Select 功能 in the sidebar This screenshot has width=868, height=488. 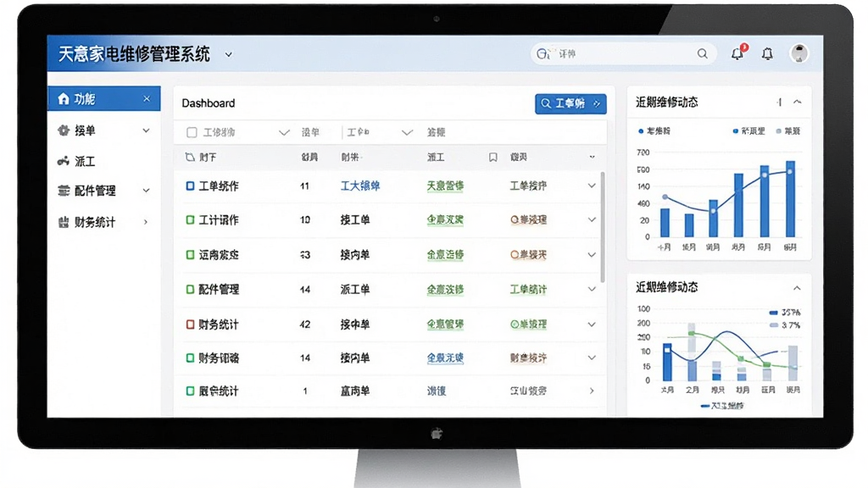point(104,98)
